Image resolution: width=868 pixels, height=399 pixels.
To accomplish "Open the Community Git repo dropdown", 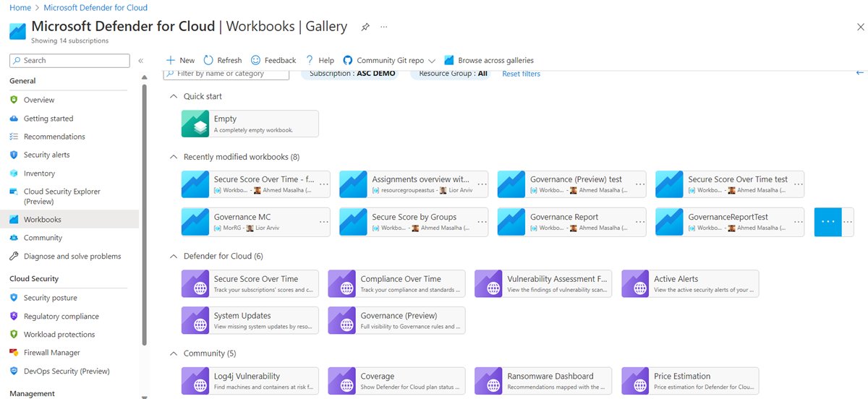I will [389, 61].
